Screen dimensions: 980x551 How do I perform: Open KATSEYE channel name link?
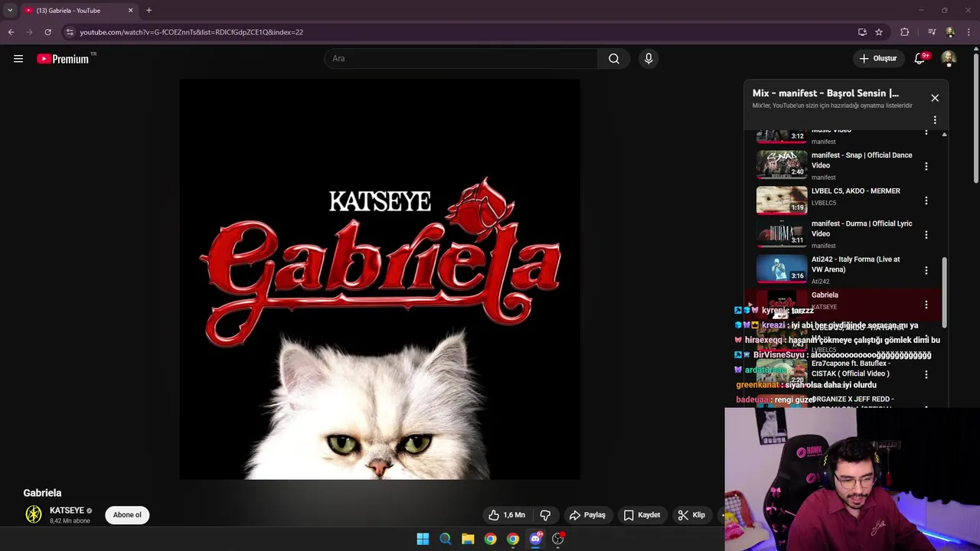pos(67,510)
